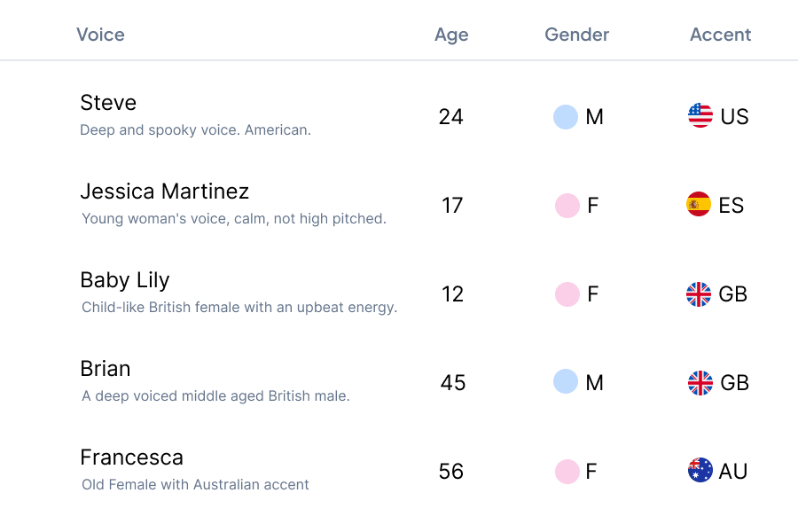Click the blue male gender dot for Steve
This screenshot has width=798, height=532.
[566, 117]
